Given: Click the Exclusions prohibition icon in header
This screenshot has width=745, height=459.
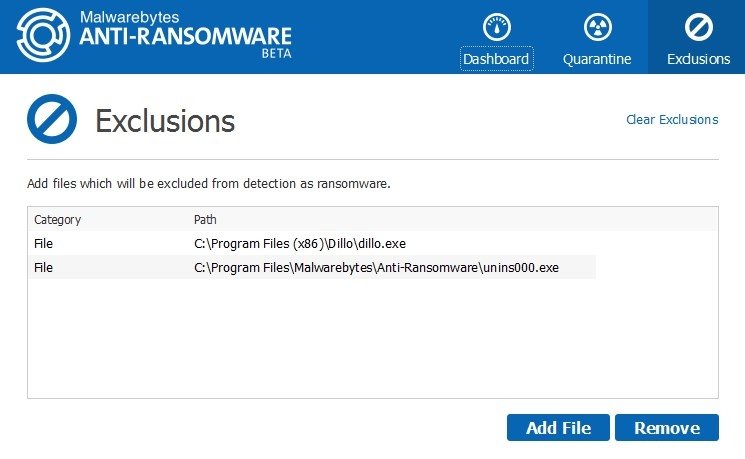Looking at the screenshot, I should point(698,27).
